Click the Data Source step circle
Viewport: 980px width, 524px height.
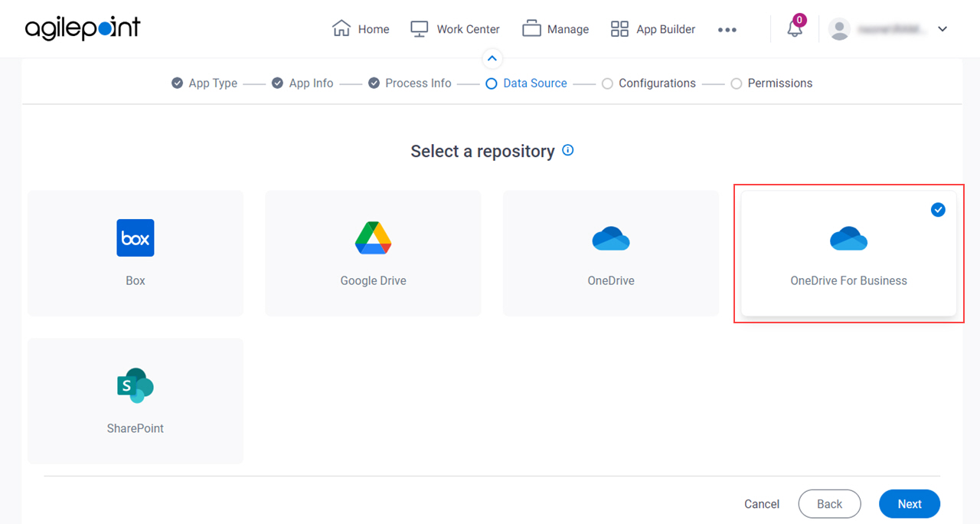coord(492,84)
